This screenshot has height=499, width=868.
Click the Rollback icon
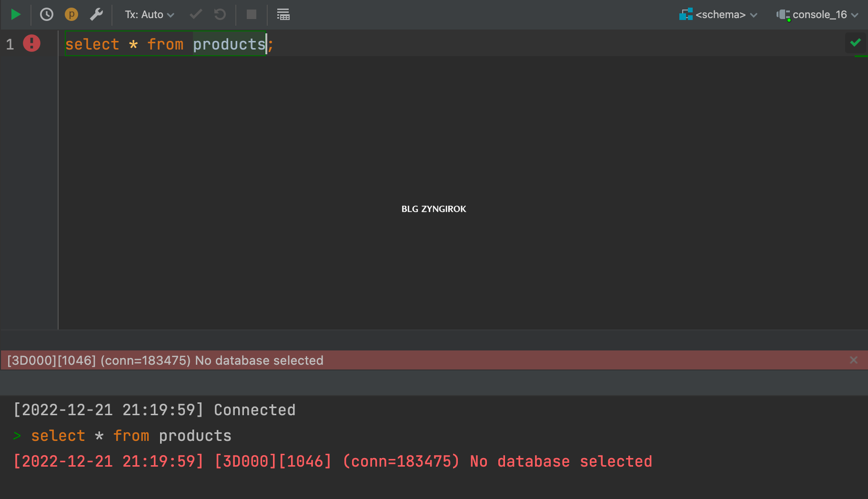(x=220, y=15)
